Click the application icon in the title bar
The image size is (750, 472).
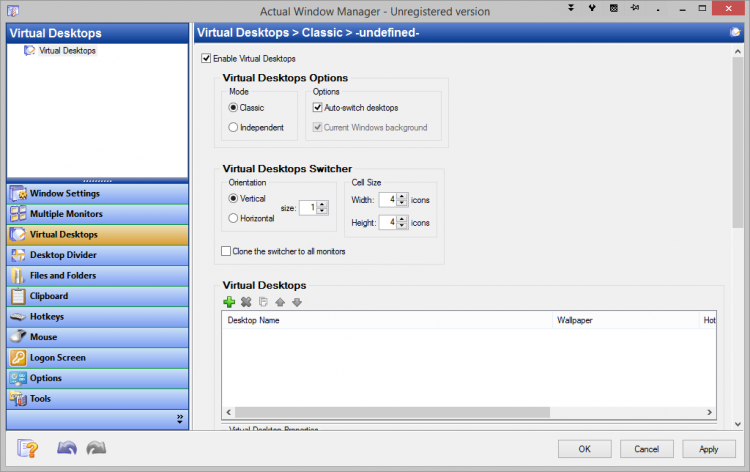pyautogui.click(x=13, y=11)
